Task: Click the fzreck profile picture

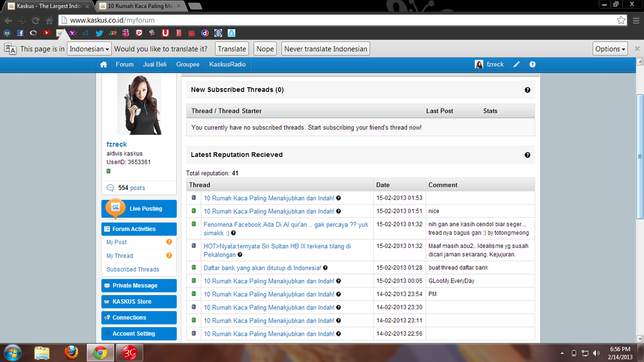Action: point(139,105)
